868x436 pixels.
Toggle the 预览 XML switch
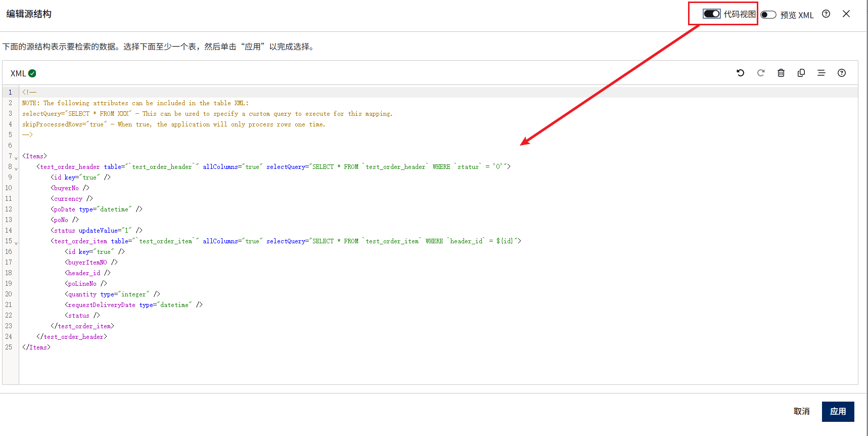coord(768,15)
